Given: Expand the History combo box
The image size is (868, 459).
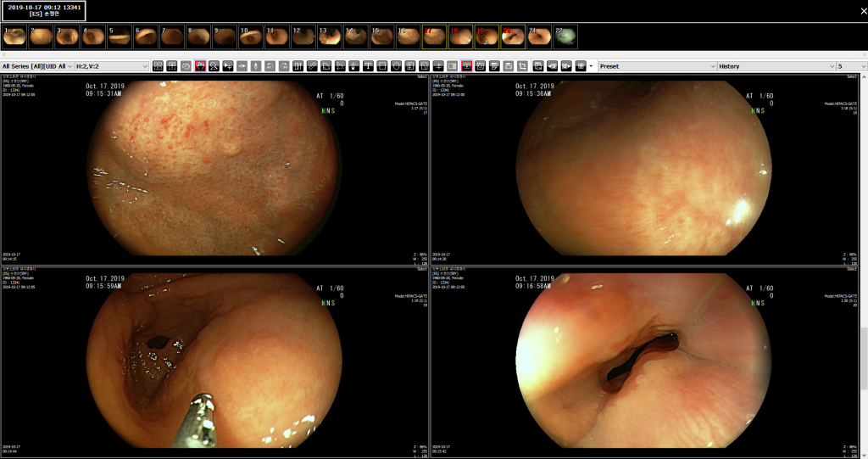Looking at the screenshot, I should [776, 66].
